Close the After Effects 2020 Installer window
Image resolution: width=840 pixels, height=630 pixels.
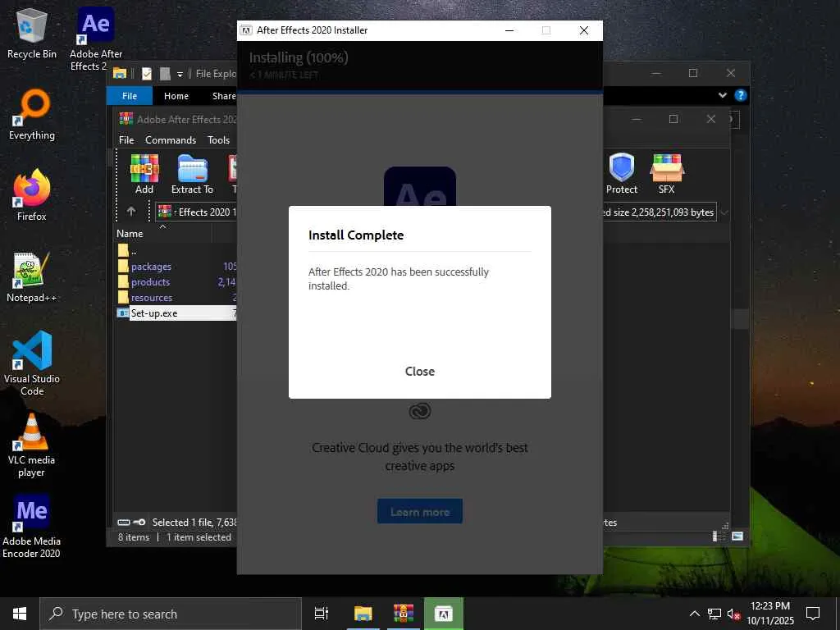[584, 30]
